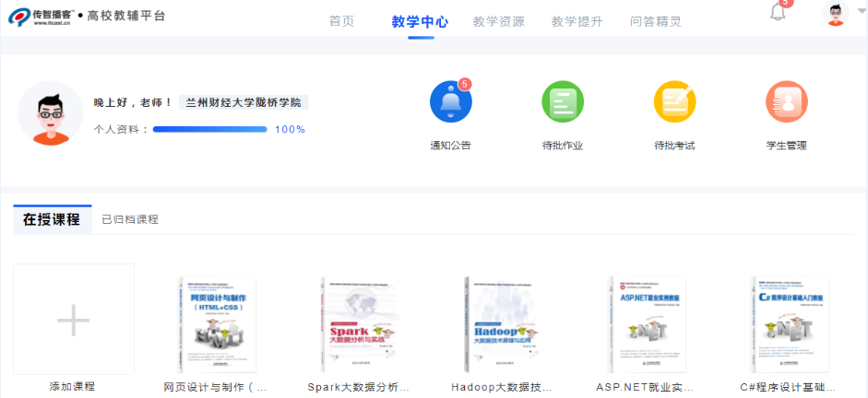Image resolution: width=868 pixels, height=398 pixels.
Task: Open the 待批考试 yellow icon
Action: (x=674, y=102)
